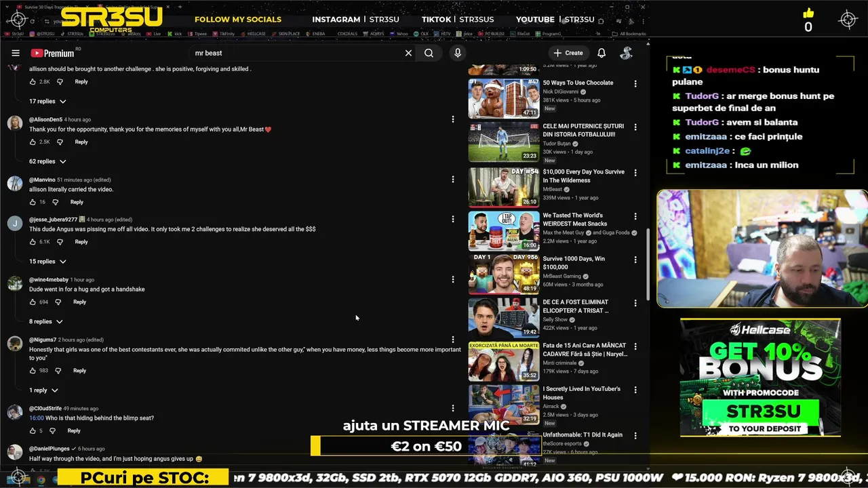Click the YouTube page vertical scrollbar
The width and height of the screenshot is (868, 488).
click(x=647, y=264)
